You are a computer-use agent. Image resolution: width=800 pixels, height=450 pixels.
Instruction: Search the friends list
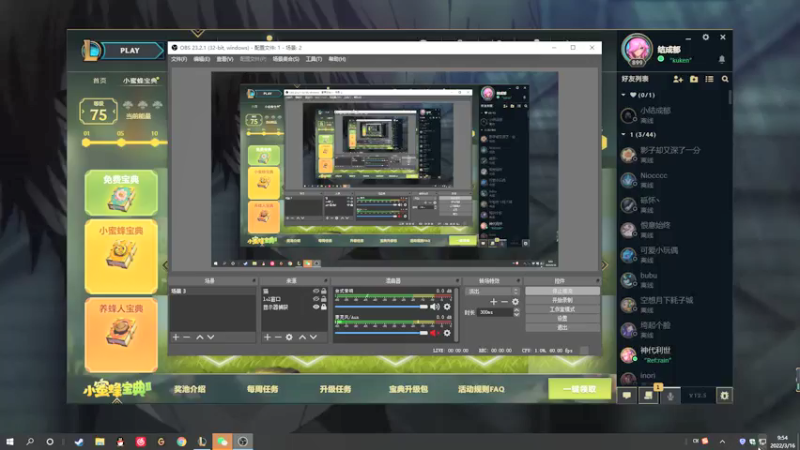click(x=725, y=79)
